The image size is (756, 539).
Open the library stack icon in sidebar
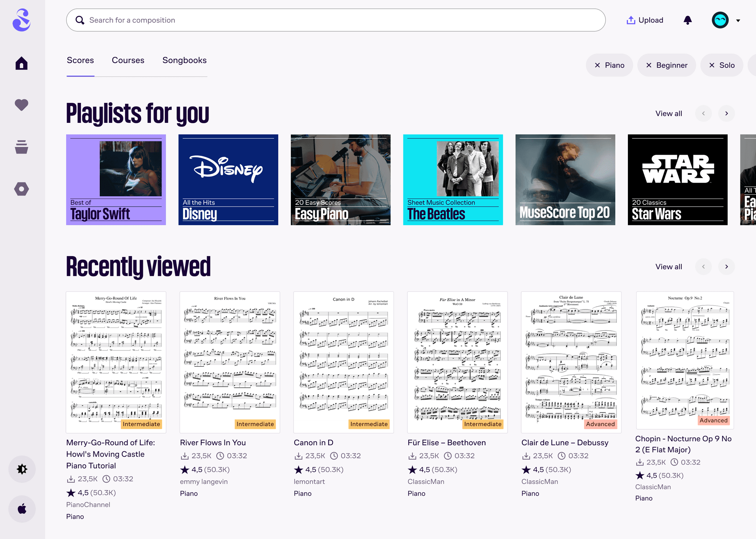pyautogui.click(x=22, y=147)
